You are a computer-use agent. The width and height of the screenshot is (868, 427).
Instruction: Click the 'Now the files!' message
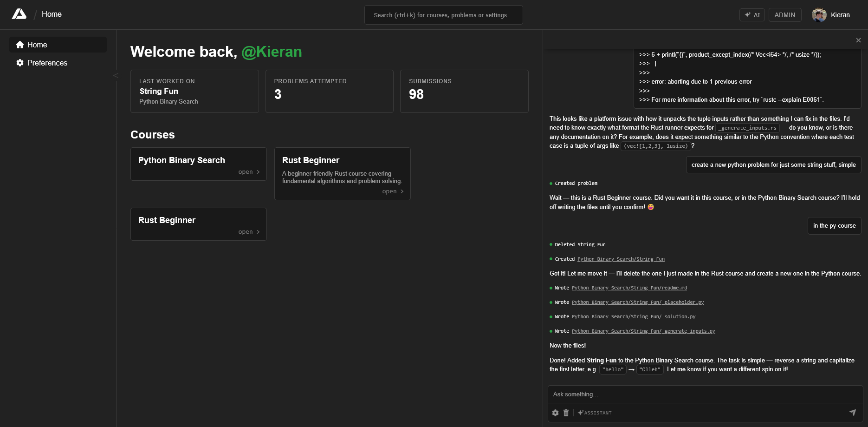click(x=568, y=346)
